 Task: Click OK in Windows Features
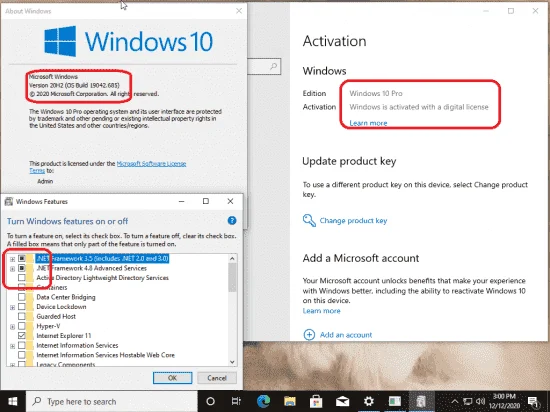click(173, 378)
